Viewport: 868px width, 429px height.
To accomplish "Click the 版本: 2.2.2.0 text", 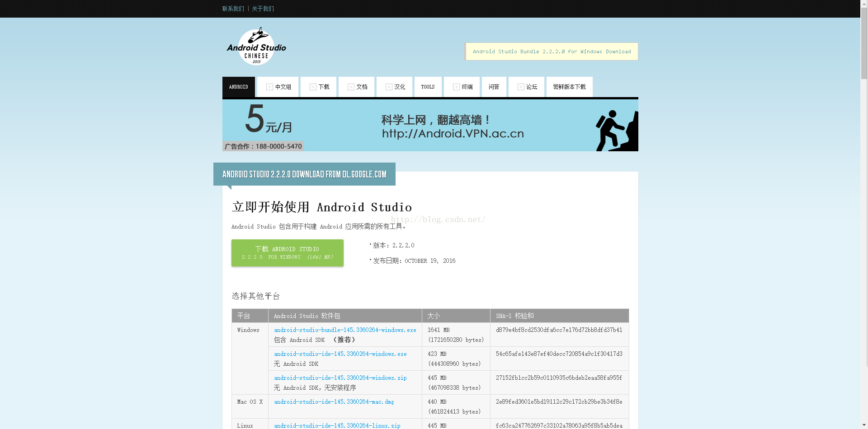I will 394,246.
